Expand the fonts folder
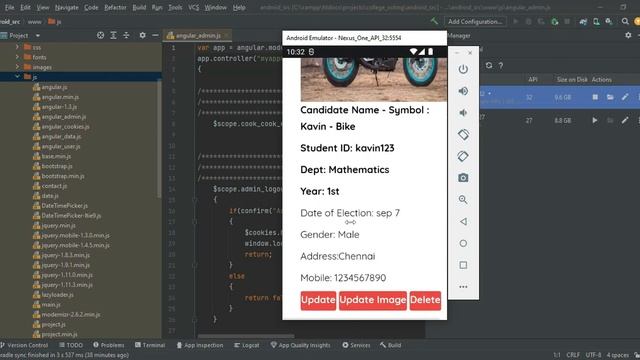This screenshot has width=640, height=360. click(x=17, y=57)
